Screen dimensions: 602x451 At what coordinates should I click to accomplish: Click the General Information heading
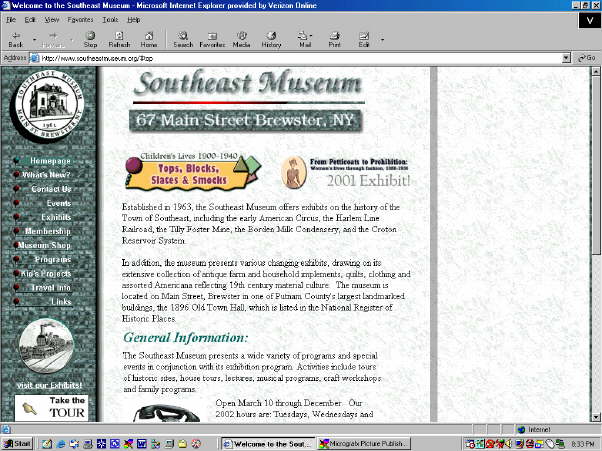(x=186, y=337)
